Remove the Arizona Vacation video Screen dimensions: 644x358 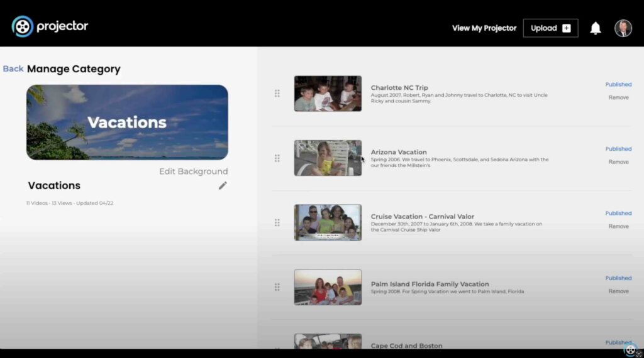pyautogui.click(x=619, y=162)
